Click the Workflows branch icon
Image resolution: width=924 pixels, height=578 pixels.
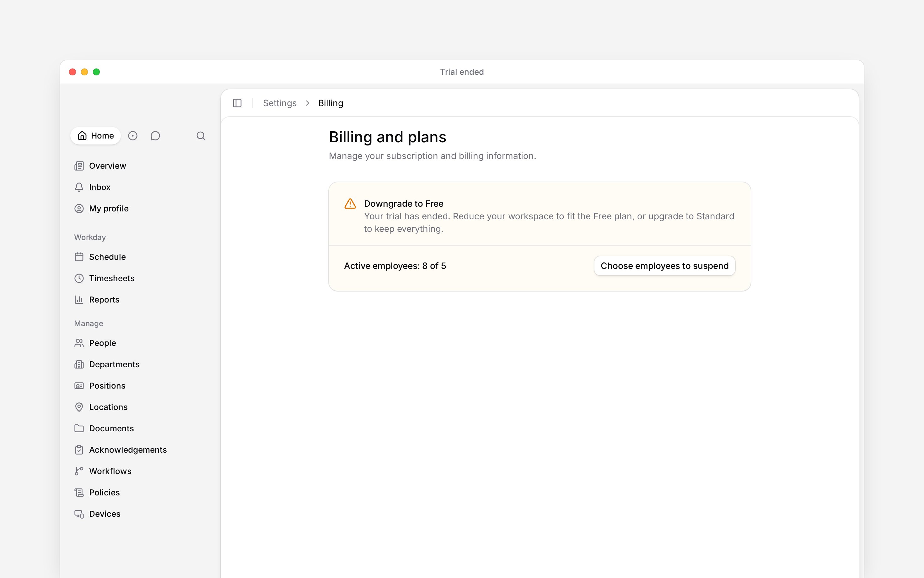point(79,471)
